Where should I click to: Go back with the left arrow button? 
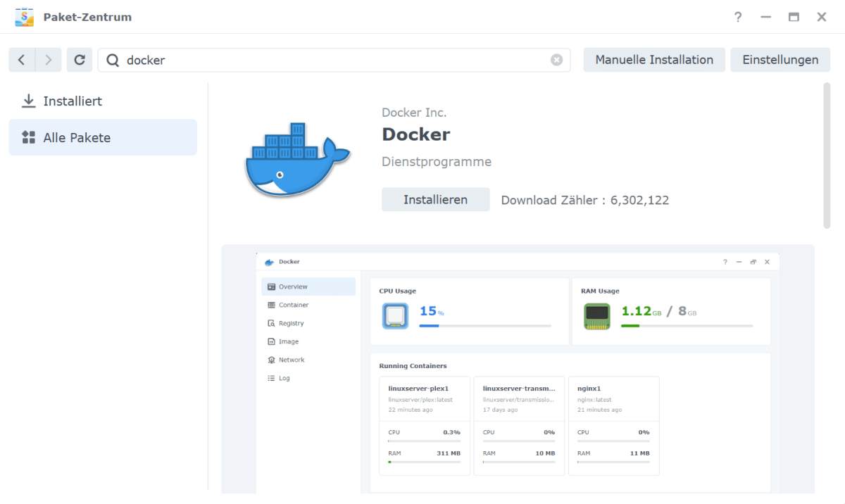click(22, 60)
